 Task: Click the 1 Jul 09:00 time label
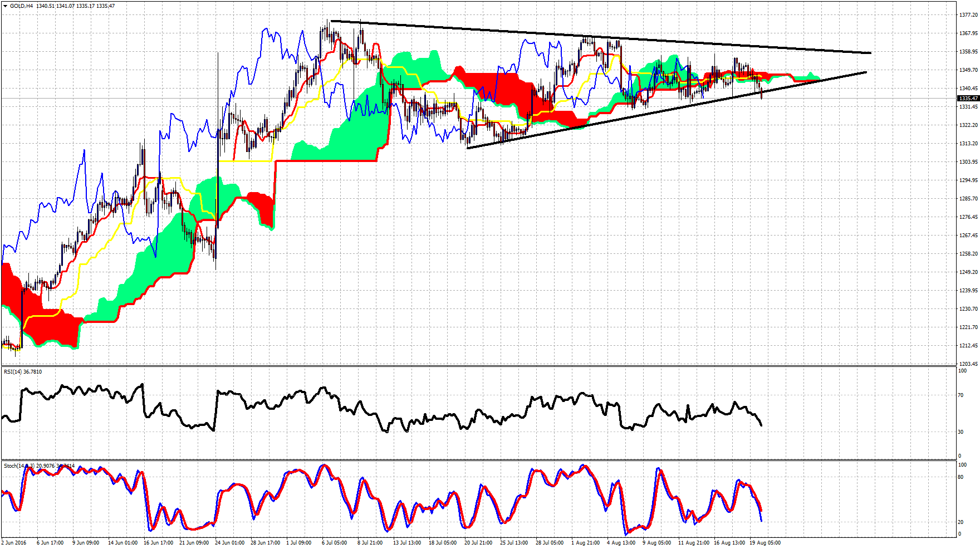coord(298,543)
